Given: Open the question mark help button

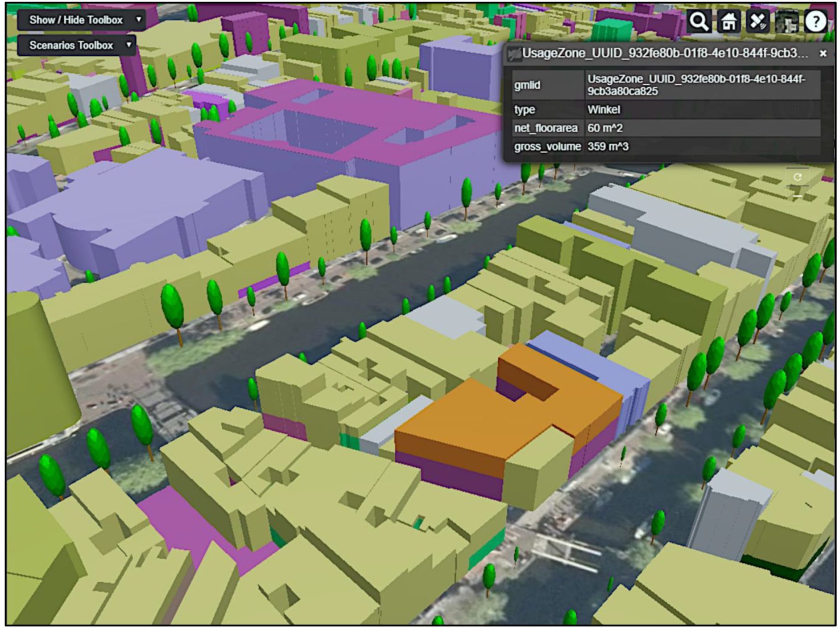Looking at the screenshot, I should point(816,21).
